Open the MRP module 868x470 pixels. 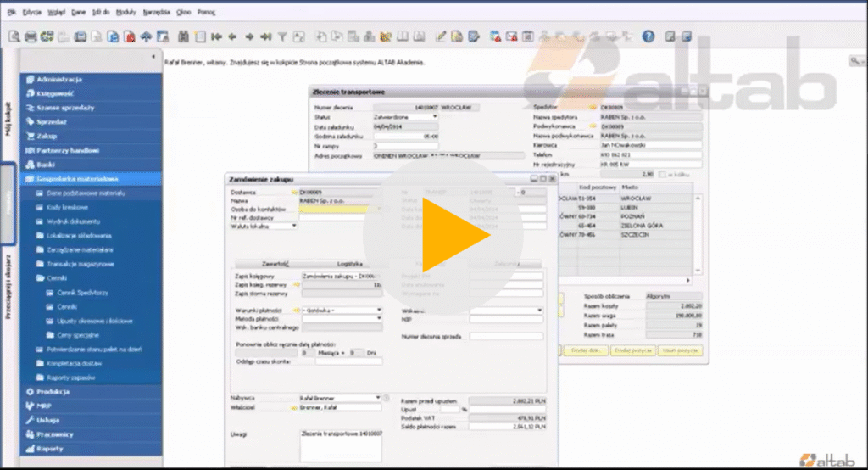[x=92, y=406]
